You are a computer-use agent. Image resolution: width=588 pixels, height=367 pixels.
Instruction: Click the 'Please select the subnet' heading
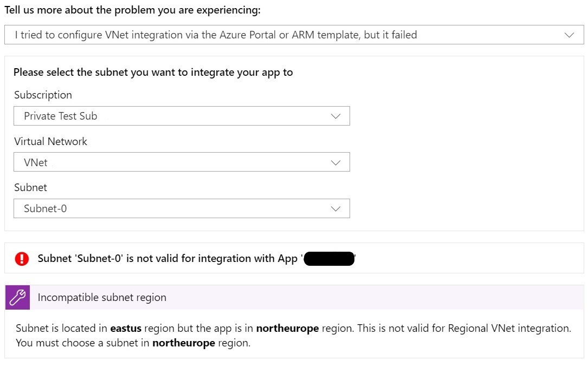coord(153,73)
